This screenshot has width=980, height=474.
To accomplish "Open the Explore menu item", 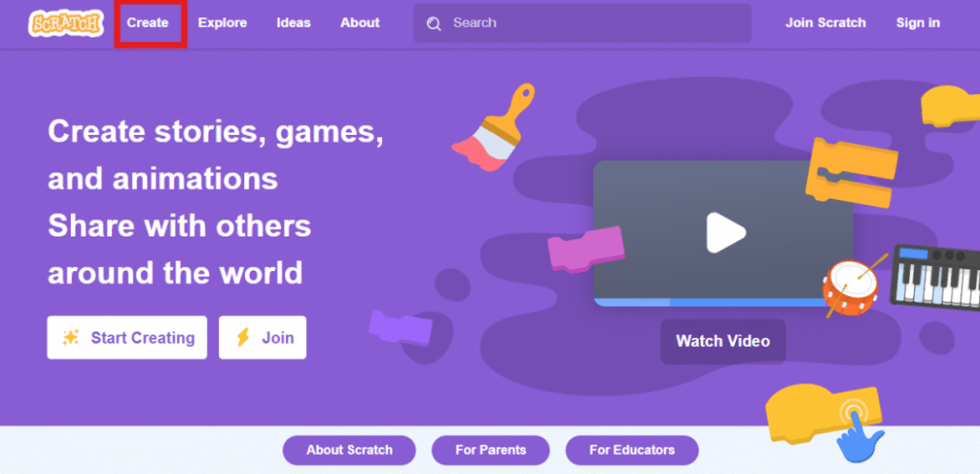I will coord(222,23).
